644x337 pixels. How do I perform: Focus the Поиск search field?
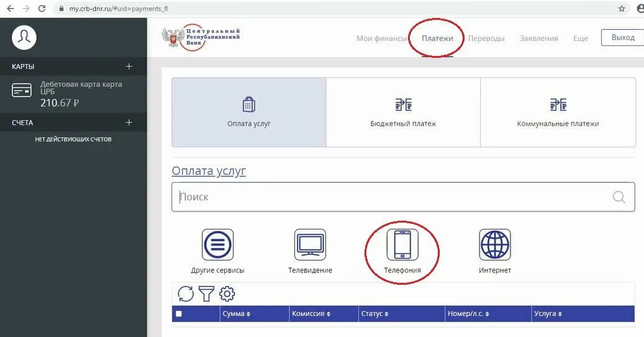click(x=403, y=197)
